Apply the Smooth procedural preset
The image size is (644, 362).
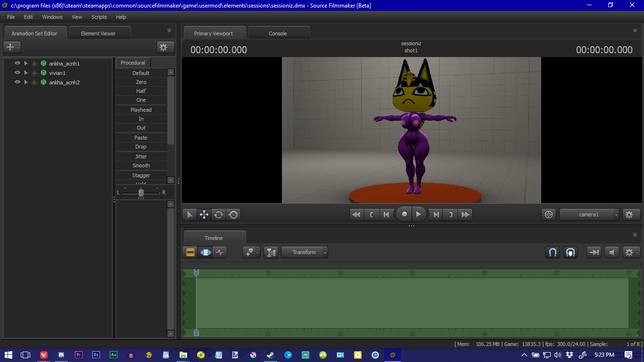(141, 165)
